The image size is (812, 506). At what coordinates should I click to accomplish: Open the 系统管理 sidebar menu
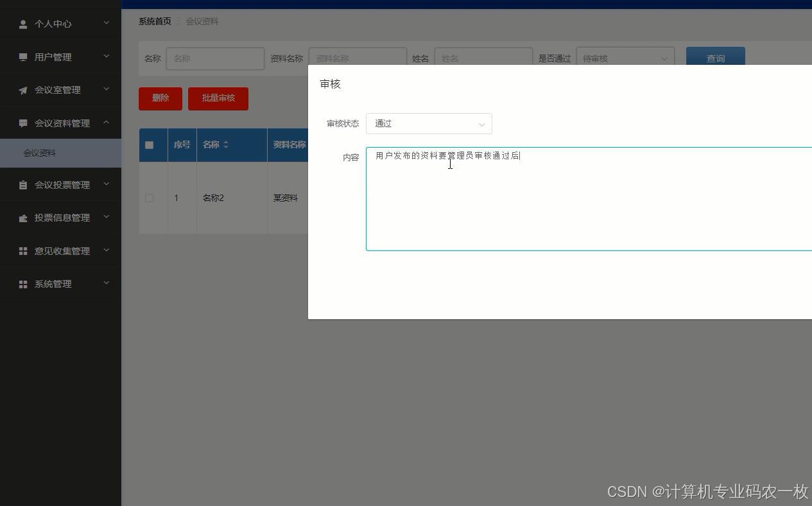tap(60, 284)
